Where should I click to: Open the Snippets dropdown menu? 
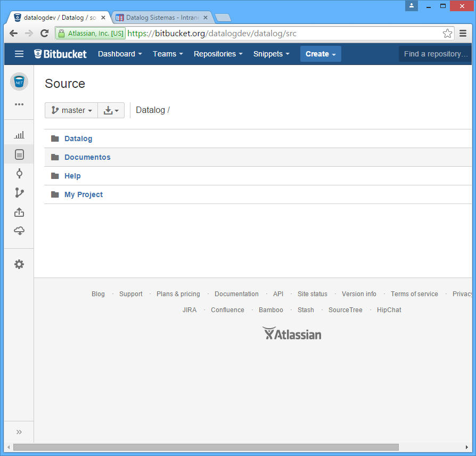coord(272,54)
